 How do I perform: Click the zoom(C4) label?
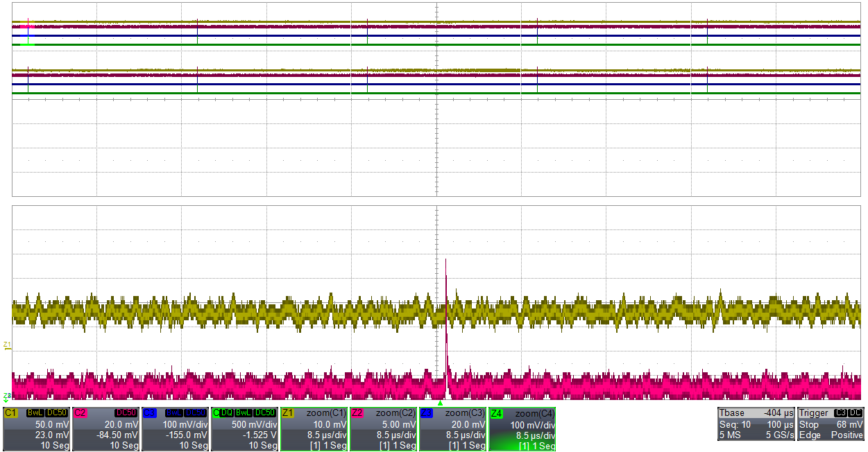click(534, 414)
